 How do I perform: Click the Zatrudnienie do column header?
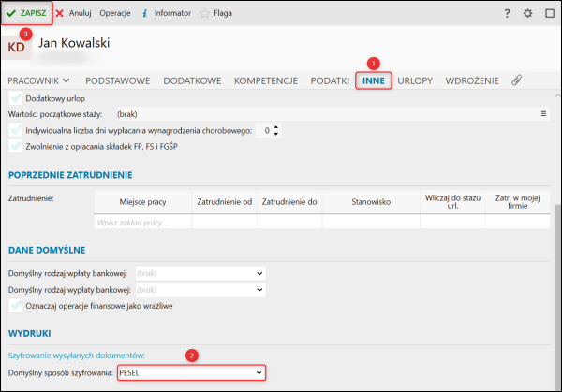tap(289, 202)
